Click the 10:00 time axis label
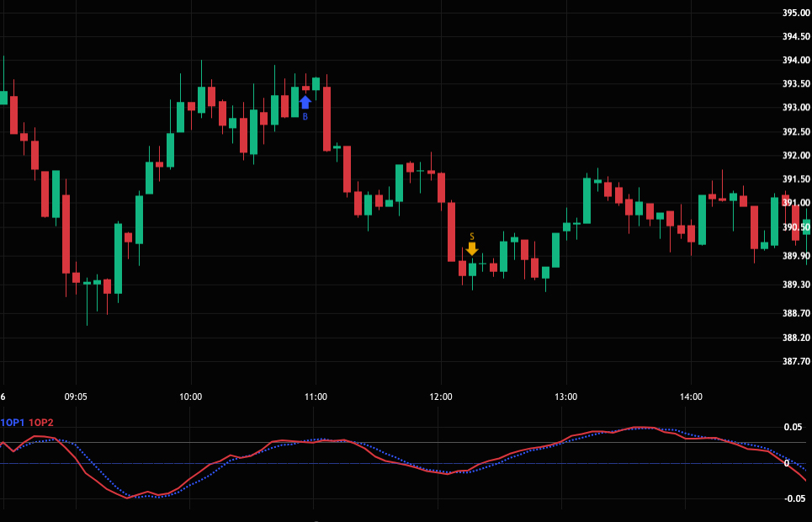Screen dimensions: 812x522 pyautogui.click(x=190, y=397)
